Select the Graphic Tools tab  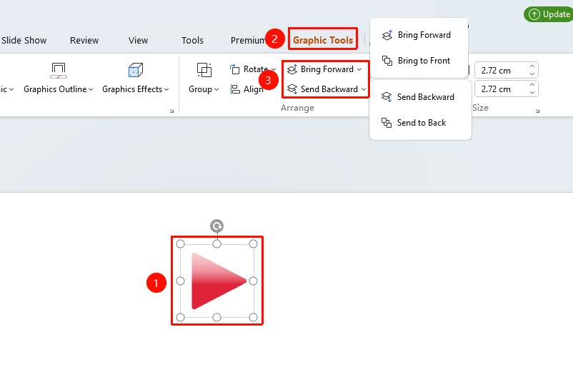click(323, 40)
